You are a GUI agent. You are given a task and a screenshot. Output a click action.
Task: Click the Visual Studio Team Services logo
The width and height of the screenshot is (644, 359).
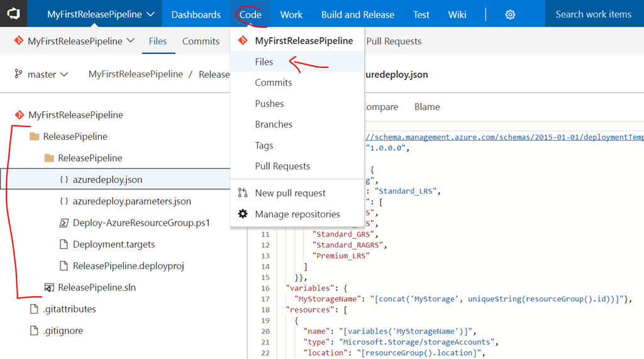(14, 14)
